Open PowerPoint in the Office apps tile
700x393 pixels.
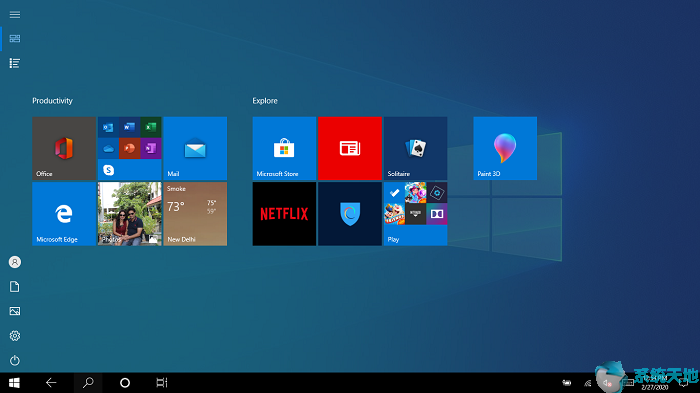129,149
